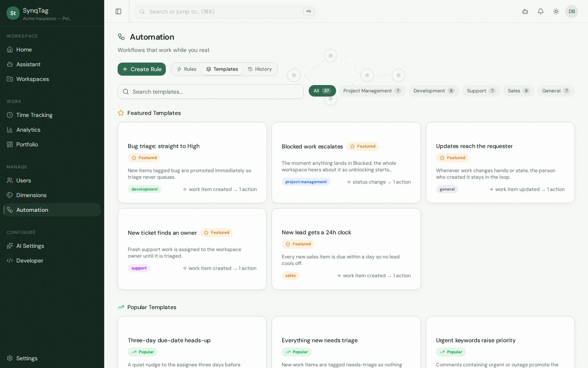Screen dimensions: 588x368
Task: Focus the Search or jump to field
Action: [x=226, y=11]
